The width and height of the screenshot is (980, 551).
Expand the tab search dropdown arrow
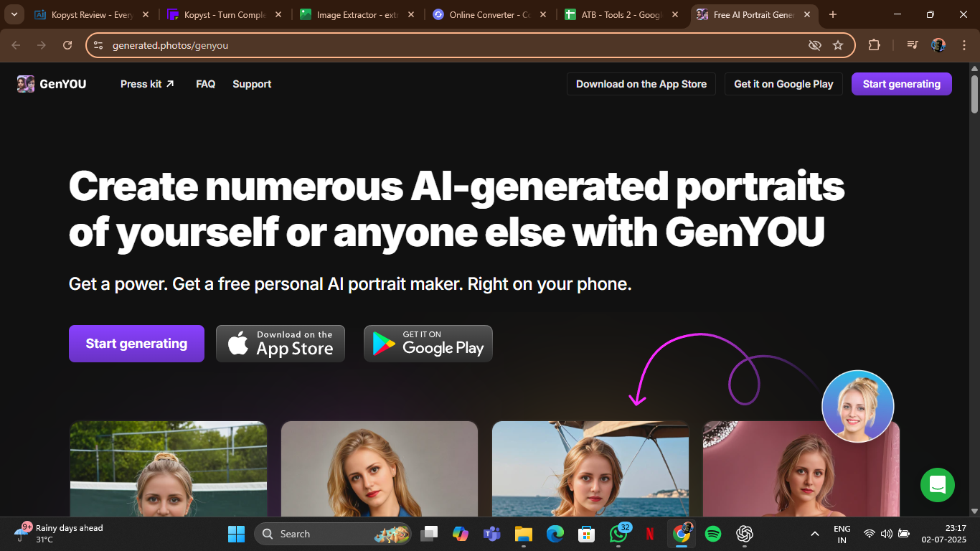(x=14, y=14)
